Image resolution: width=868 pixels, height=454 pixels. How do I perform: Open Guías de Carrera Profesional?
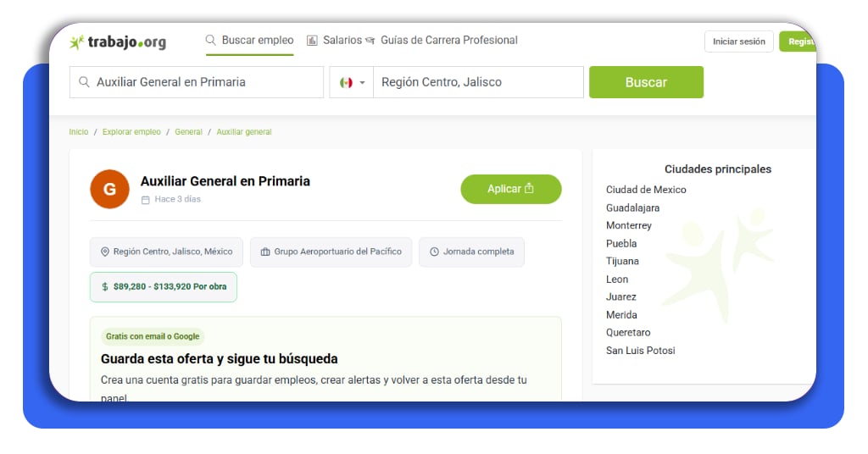[x=449, y=41]
